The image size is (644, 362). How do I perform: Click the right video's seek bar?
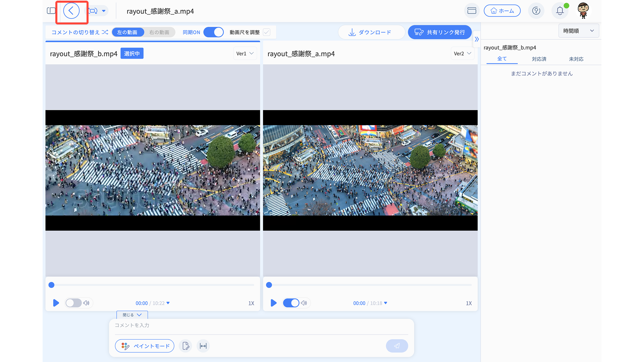pos(370,285)
